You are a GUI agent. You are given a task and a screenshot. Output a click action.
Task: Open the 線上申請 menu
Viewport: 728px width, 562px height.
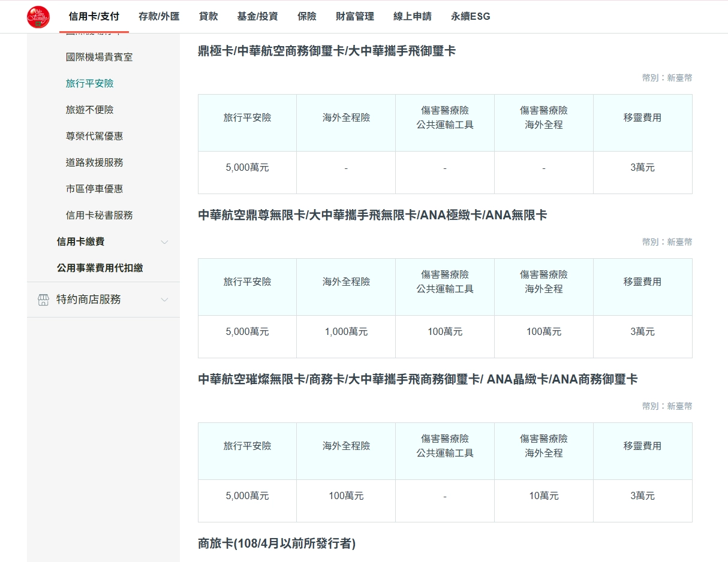pos(412,17)
